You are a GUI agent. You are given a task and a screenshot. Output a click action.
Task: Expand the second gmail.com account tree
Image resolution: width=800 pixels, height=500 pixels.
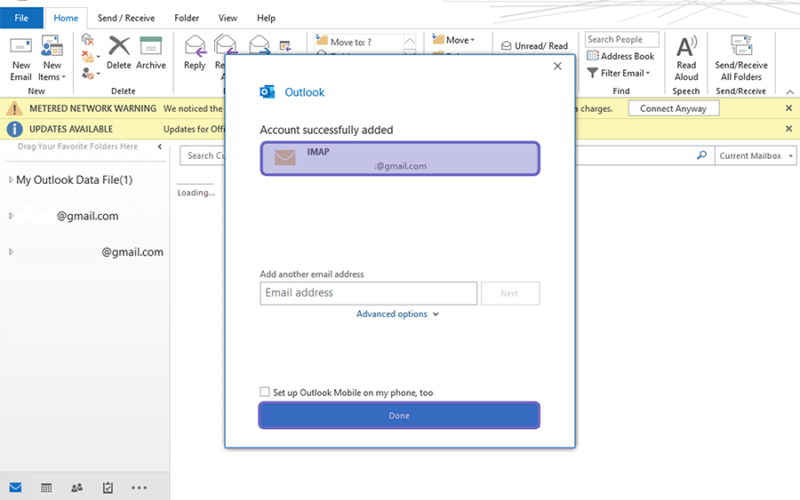[11, 252]
